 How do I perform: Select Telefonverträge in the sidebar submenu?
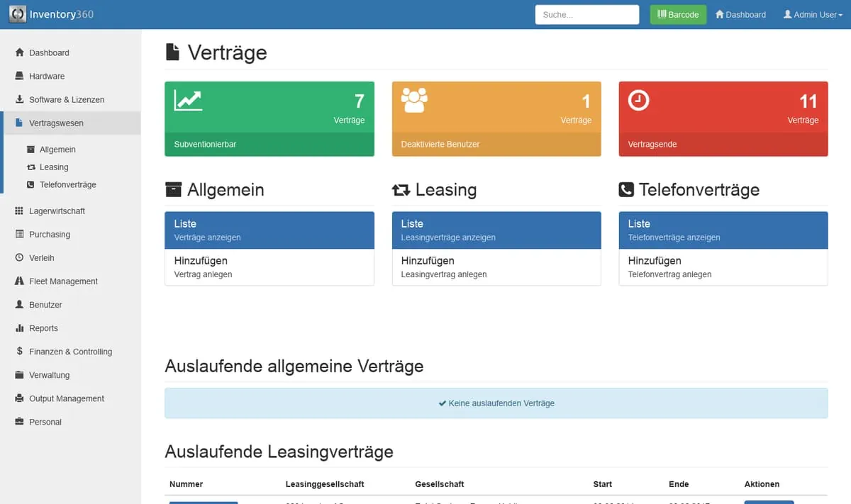67,185
